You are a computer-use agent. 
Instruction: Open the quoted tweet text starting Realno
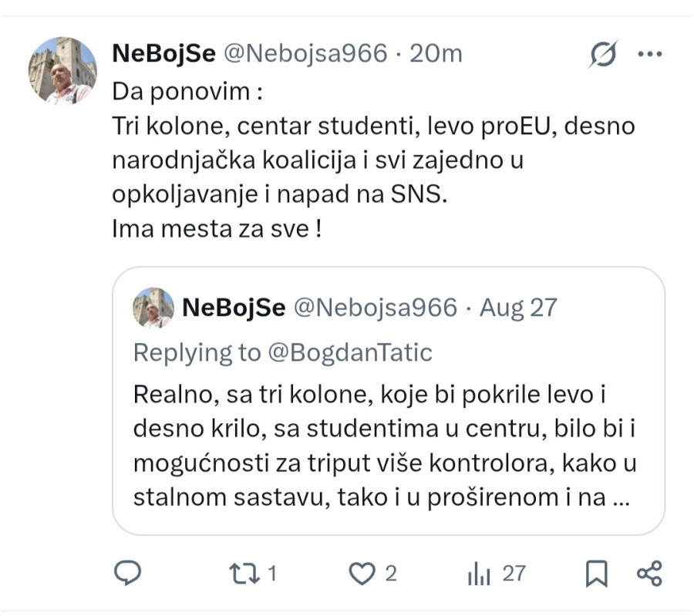point(385,446)
